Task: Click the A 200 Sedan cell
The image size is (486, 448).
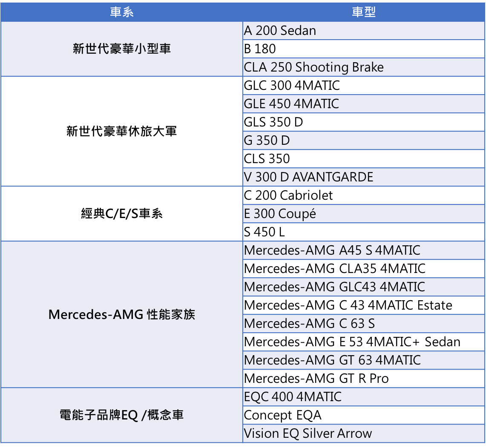Action: 364,30
